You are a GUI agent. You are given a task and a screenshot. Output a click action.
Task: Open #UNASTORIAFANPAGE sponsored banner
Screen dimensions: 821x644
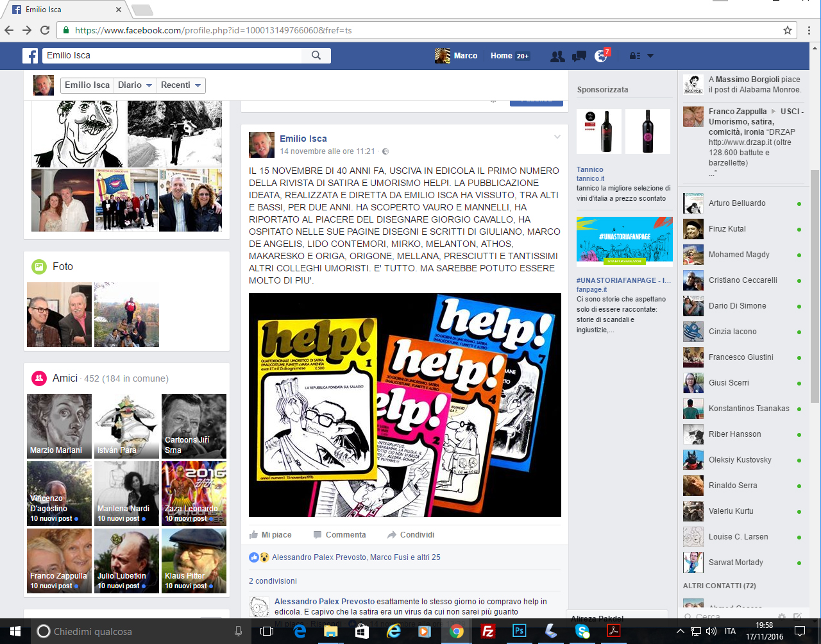pyautogui.click(x=625, y=241)
